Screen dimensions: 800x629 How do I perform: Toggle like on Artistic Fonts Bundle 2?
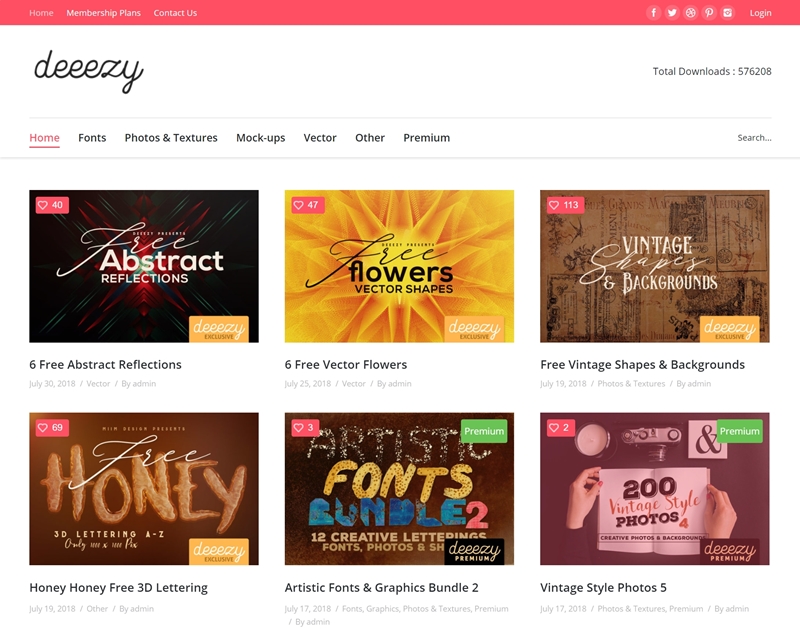coord(305,427)
